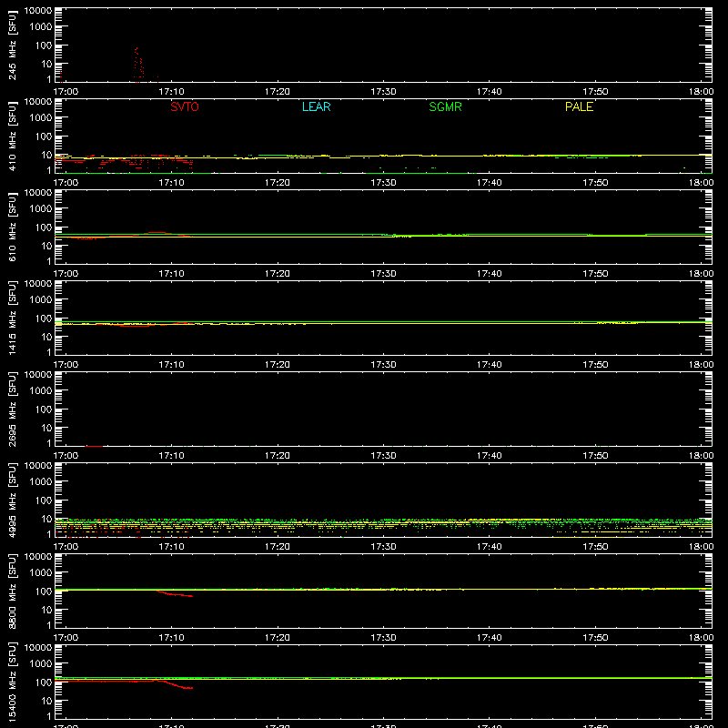Click the red hump on 610 MHz trace
Screen dimensions: 728x728
pyautogui.click(x=156, y=233)
